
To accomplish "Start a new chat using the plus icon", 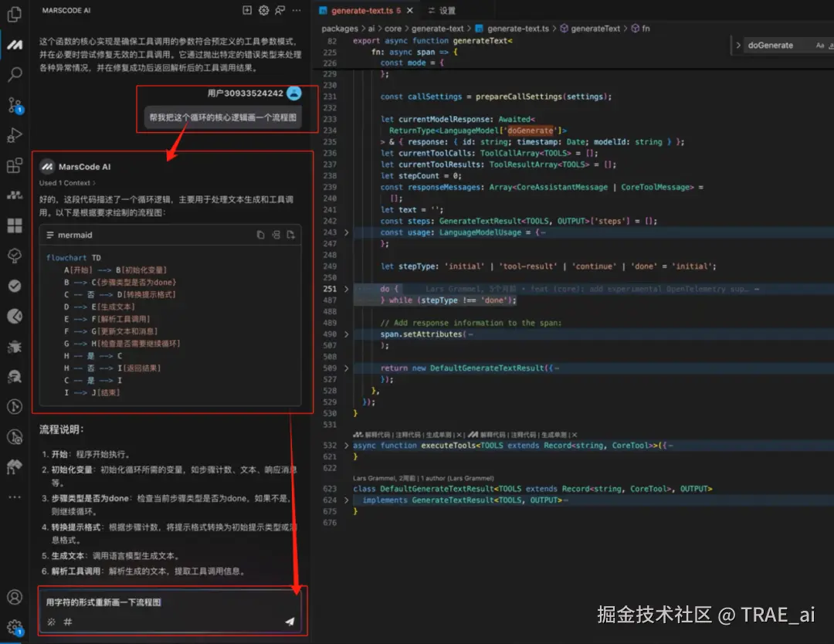I will [247, 10].
